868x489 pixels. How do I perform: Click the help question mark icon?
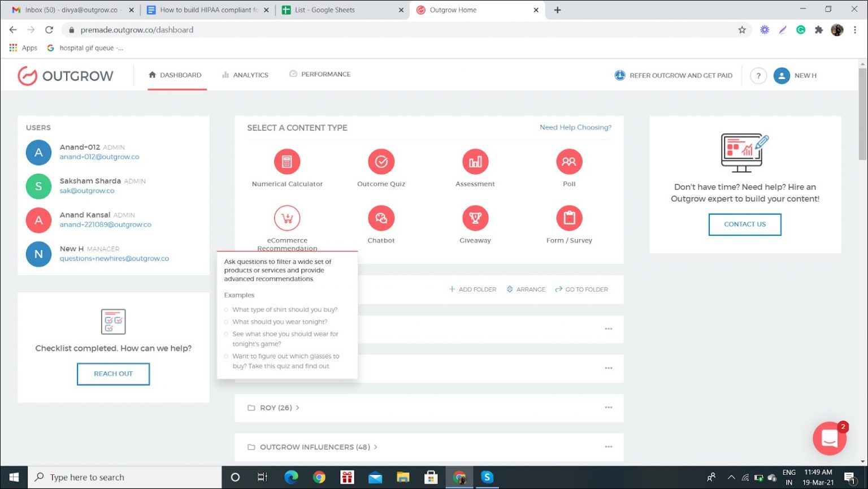point(758,76)
